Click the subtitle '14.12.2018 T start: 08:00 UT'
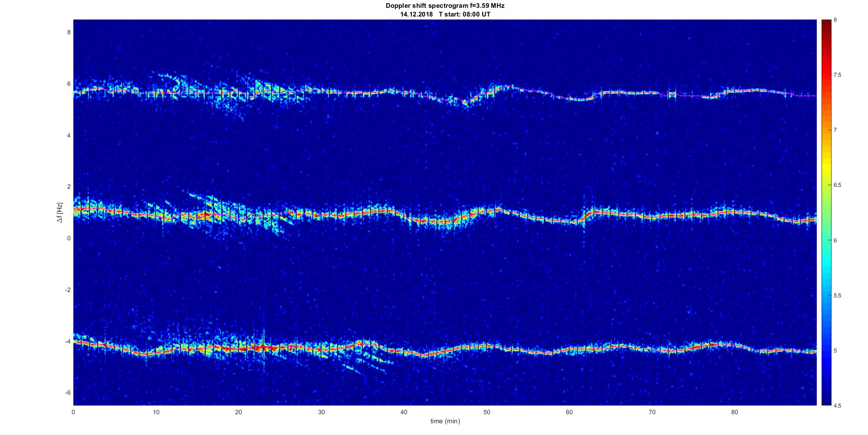This screenshot has height=435, width=868. click(445, 14)
